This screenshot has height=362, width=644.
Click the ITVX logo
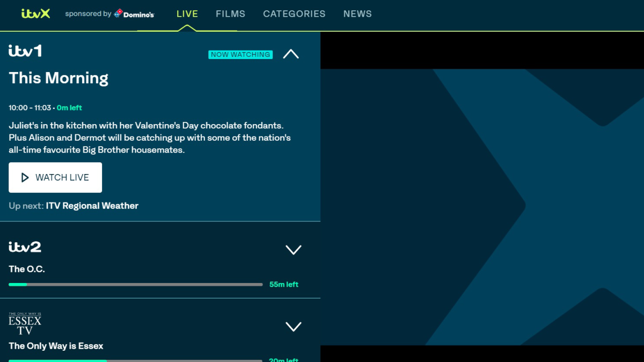pyautogui.click(x=35, y=13)
